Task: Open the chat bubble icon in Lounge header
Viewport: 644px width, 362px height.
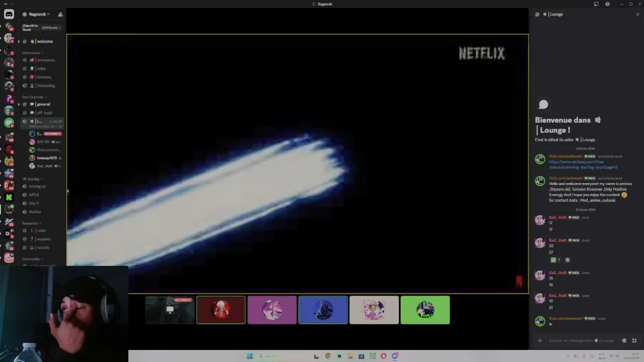Action: tap(537, 14)
